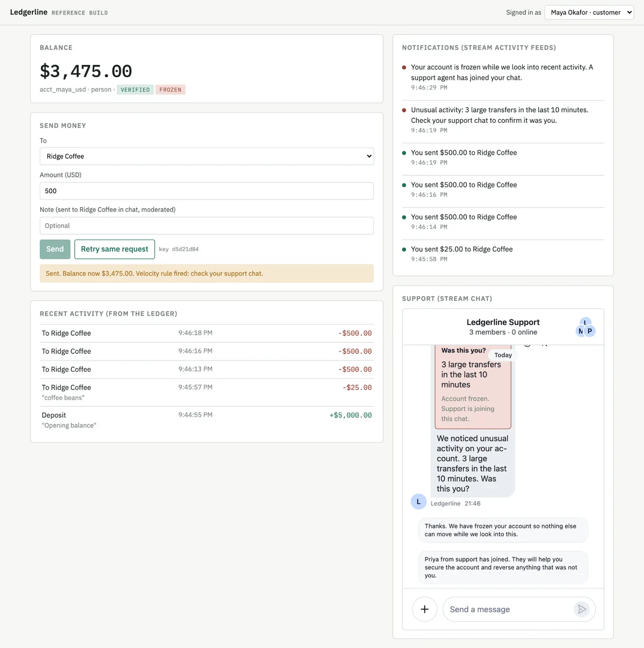Image resolution: width=644 pixels, height=648 pixels.
Task: Open the group member avatars in chat header
Action: (x=585, y=327)
